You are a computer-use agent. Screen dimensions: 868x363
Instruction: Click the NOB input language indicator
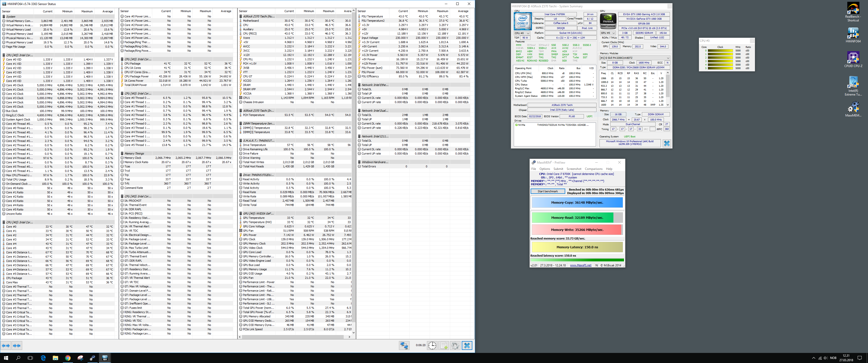833,358
